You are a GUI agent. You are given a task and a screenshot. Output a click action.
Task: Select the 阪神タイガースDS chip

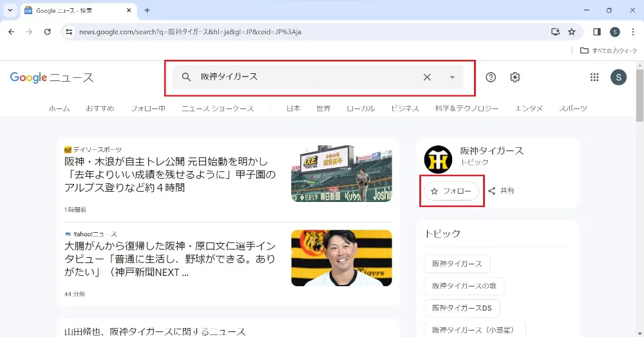462,308
